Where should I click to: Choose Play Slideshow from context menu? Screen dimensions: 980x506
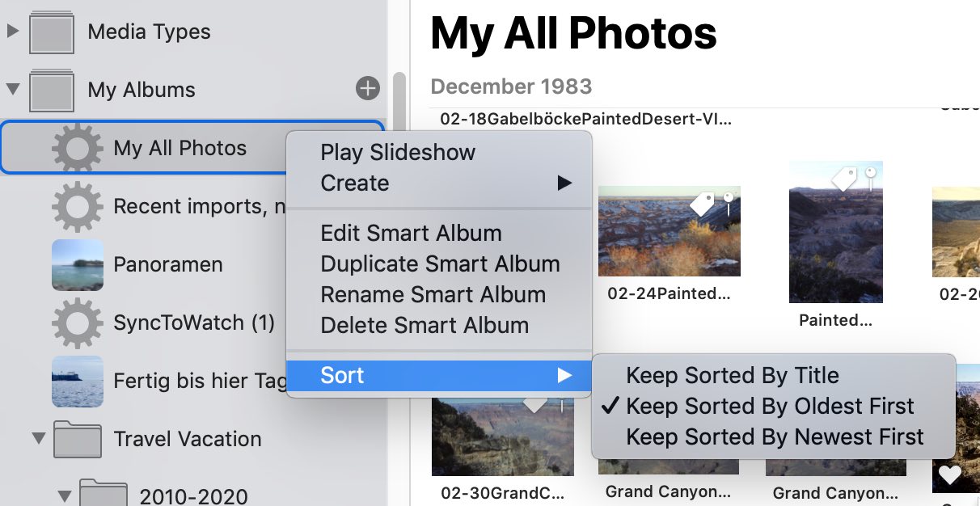coord(398,152)
